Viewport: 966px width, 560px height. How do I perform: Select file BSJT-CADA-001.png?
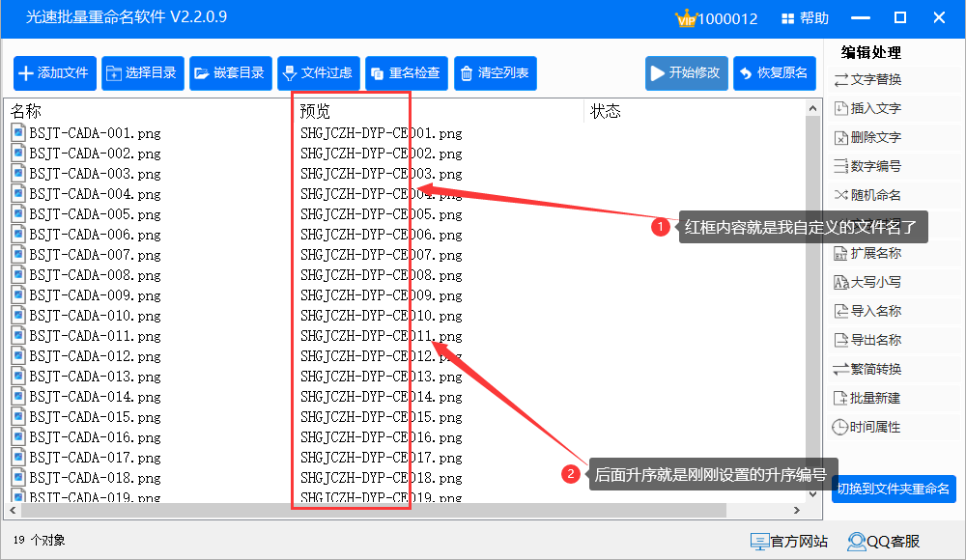point(95,133)
